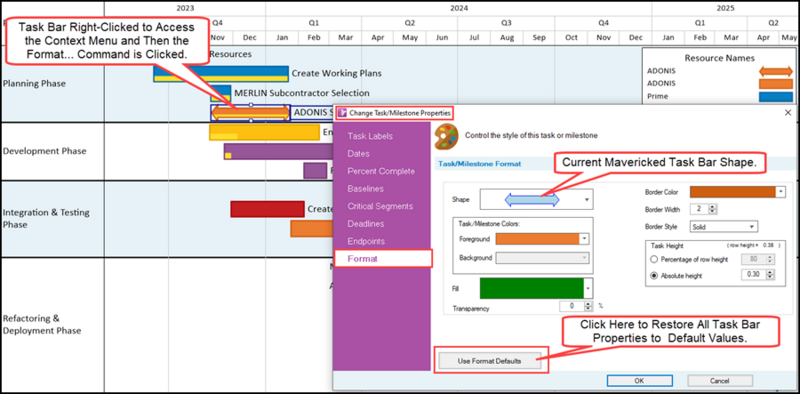Open the Deadlines tab
Image resolution: width=800 pixels, height=394 pixels.
[x=366, y=224]
